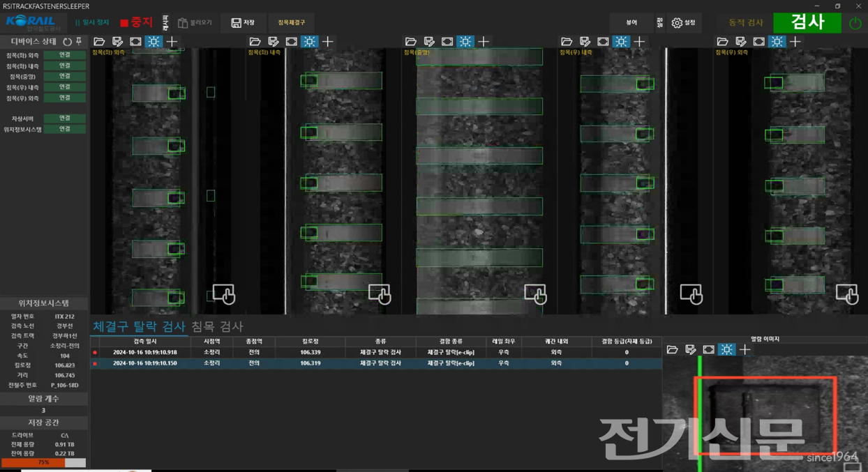
Task: Toggle brightness in 침목(좌) 외측 view
Action: (x=154, y=42)
